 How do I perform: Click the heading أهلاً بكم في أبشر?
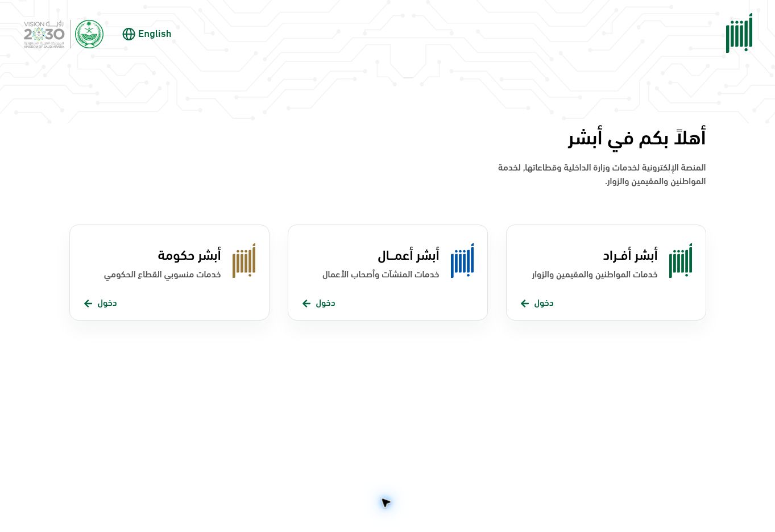(x=637, y=138)
